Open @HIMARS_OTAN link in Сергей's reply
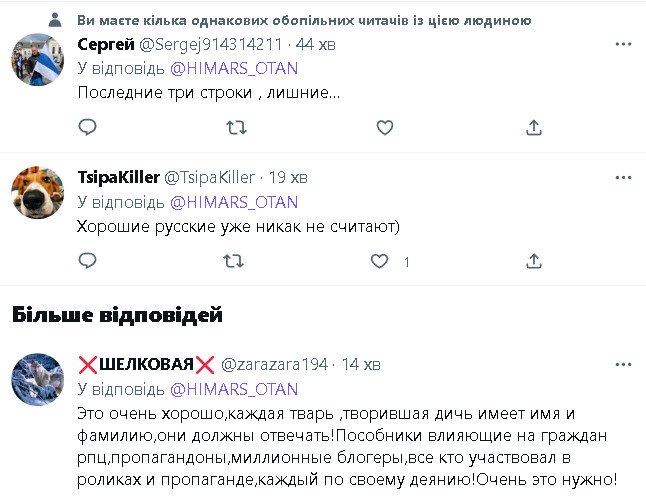 234,68
